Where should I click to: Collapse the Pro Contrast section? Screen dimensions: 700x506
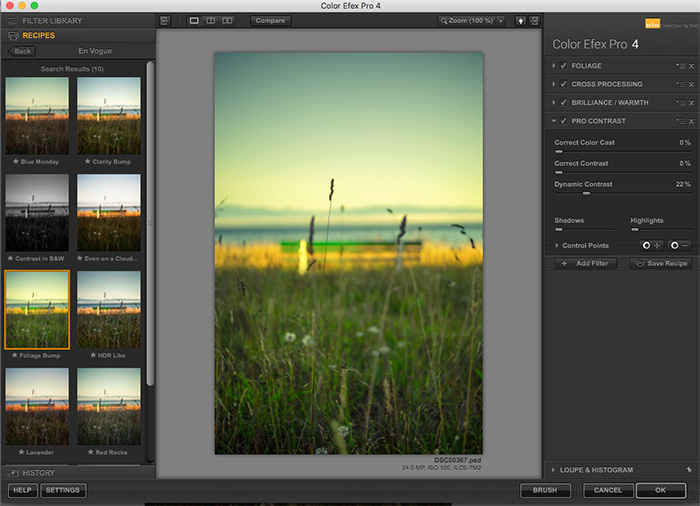click(554, 121)
